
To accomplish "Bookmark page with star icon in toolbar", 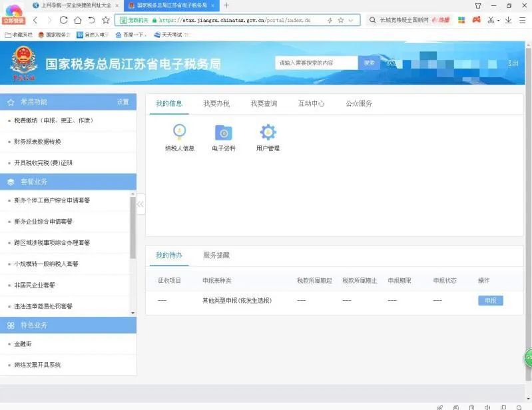I will [106, 20].
